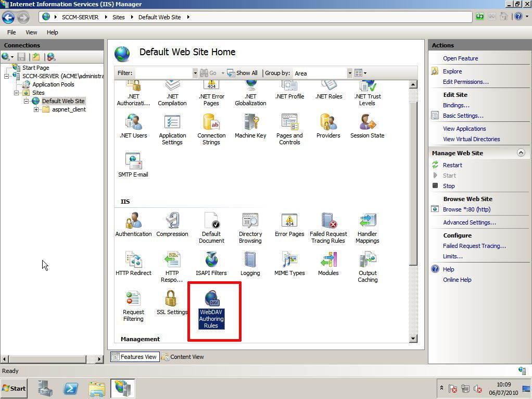Click the features list scroll down arrow
The height and width of the screenshot is (399, 532).
(413, 338)
